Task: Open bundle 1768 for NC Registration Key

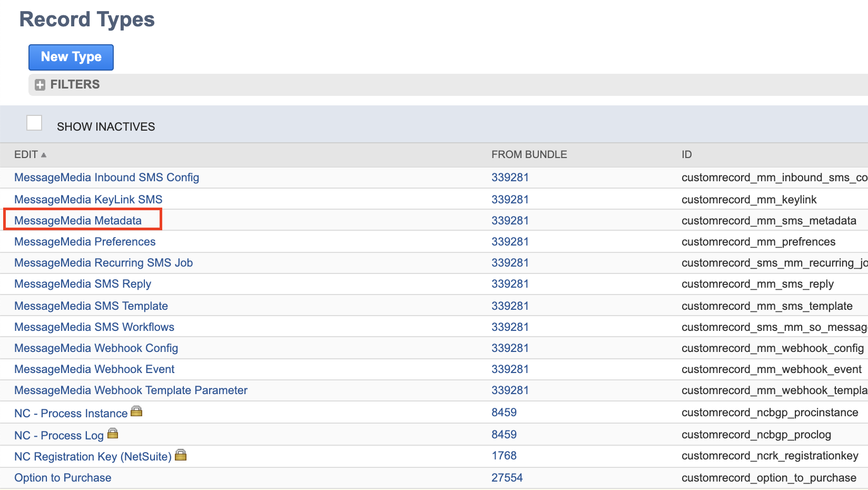Action: pos(504,455)
